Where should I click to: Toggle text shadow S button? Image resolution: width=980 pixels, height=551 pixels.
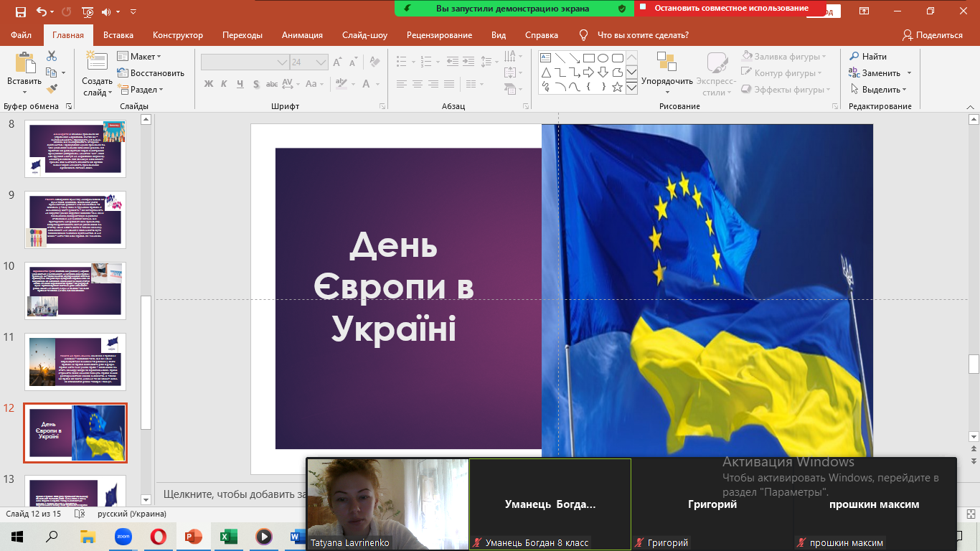point(256,84)
